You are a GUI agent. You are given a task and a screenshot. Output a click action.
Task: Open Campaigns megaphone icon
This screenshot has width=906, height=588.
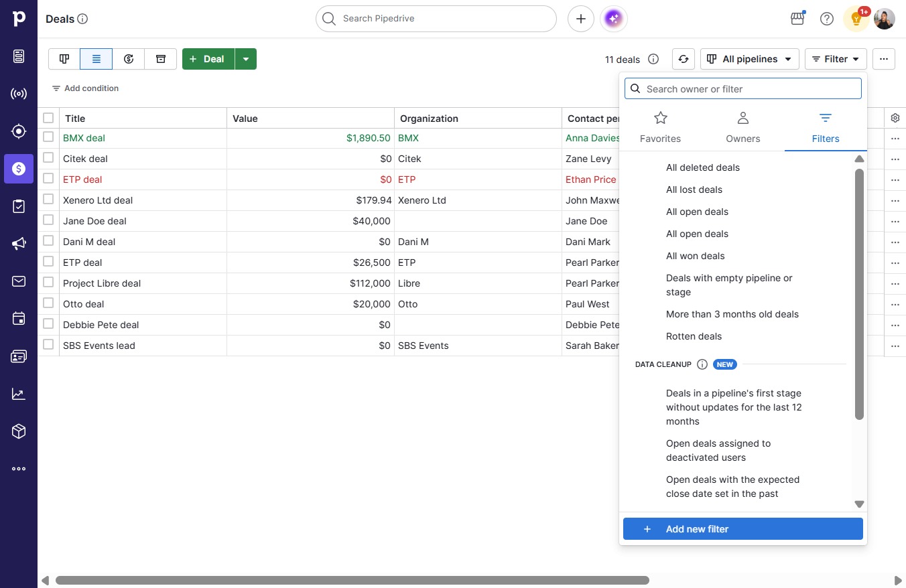pyautogui.click(x=19, y=244)
